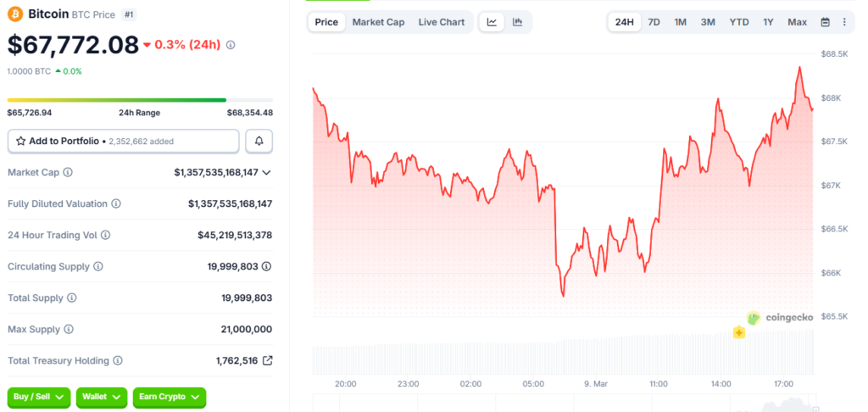This screenshot has height=412, width=868.
Task: Open the Wallet dropdown button
Action: point(101,397)
